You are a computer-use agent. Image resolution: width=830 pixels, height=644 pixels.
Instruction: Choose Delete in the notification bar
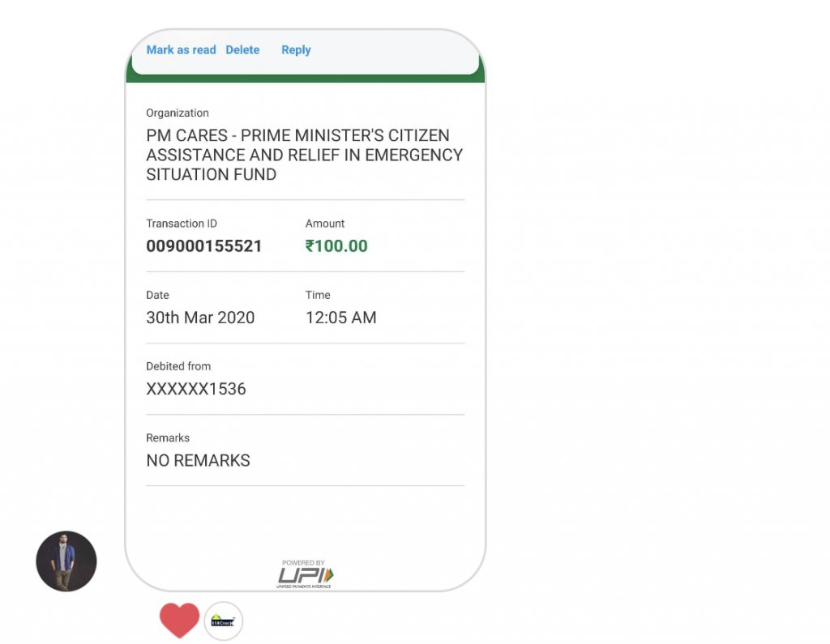(x=242, y=49)
